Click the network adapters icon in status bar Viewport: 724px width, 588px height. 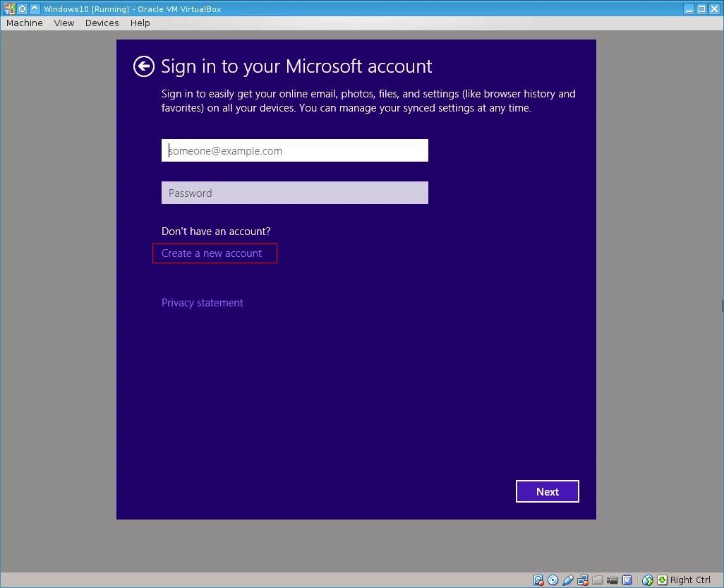(x=583, y=580)
